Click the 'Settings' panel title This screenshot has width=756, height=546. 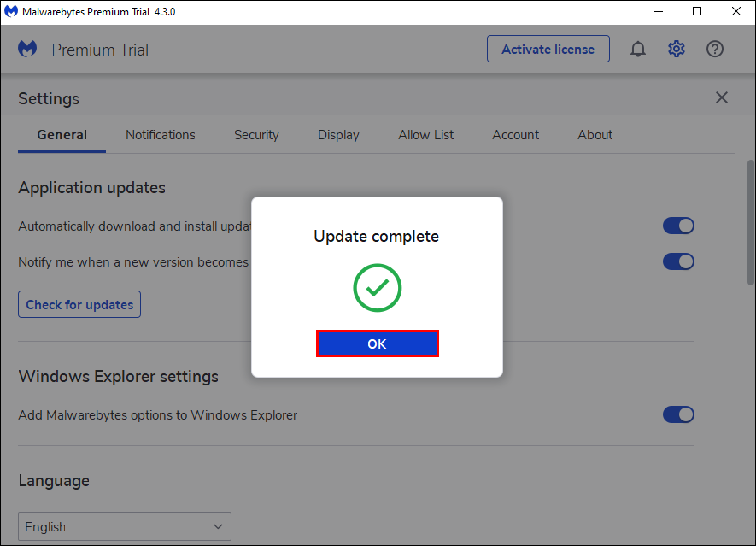coord(49,99)
